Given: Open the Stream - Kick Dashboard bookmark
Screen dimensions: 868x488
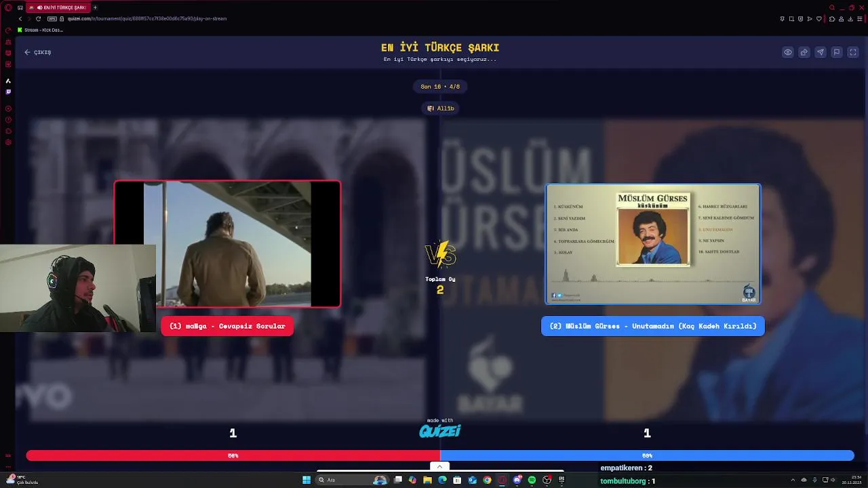Looking at the screenshot, I should [41, 30].
